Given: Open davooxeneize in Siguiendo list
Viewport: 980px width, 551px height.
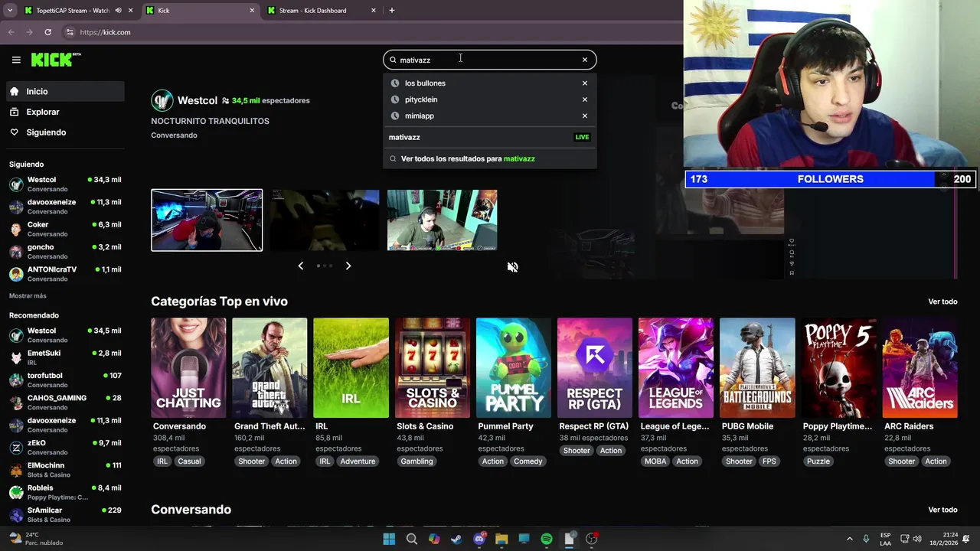Looking at the screenshot, I should click(65, 207).
